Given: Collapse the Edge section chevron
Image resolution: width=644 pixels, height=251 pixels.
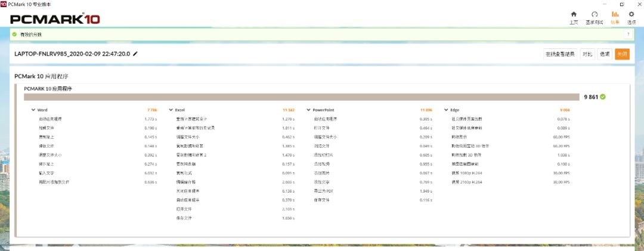Looking at the screenshot, I should tap(446, 110).
